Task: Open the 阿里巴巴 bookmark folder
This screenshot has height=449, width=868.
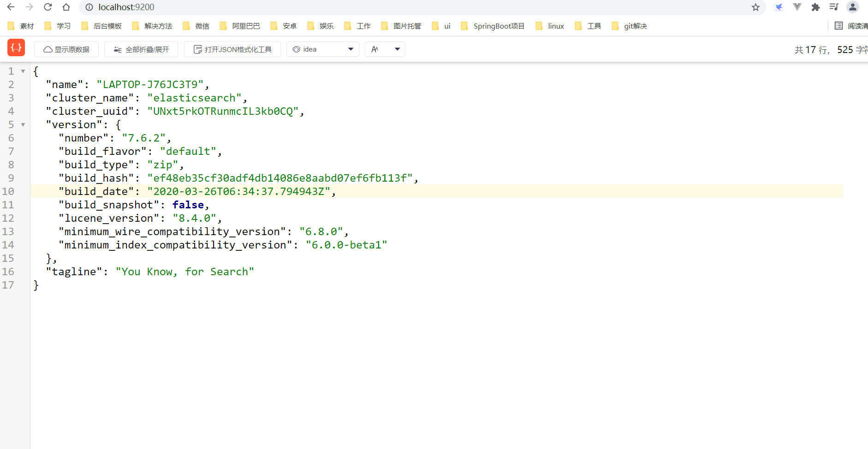Action: tap(240, 26)
